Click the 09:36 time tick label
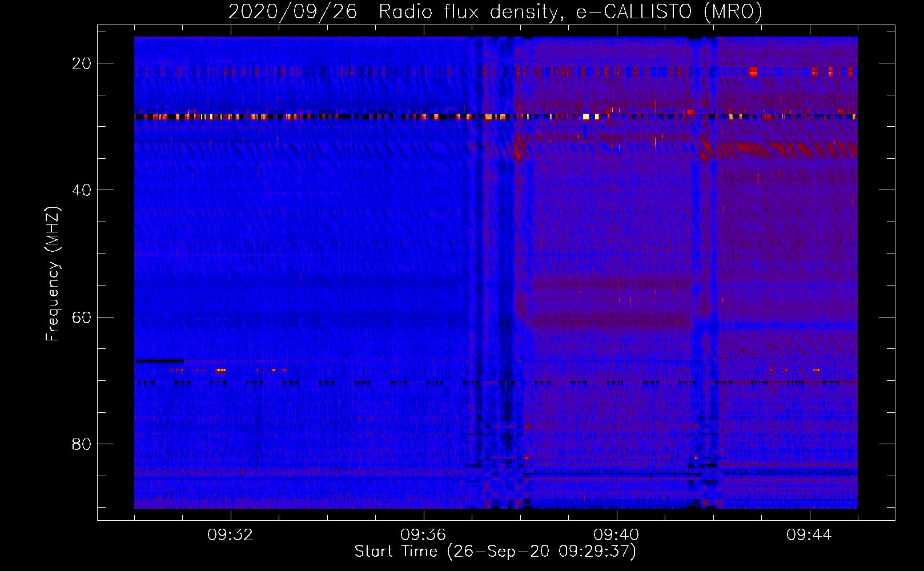Image resolution: width=924 pixels, height=571 pixels. coord(423,535)
